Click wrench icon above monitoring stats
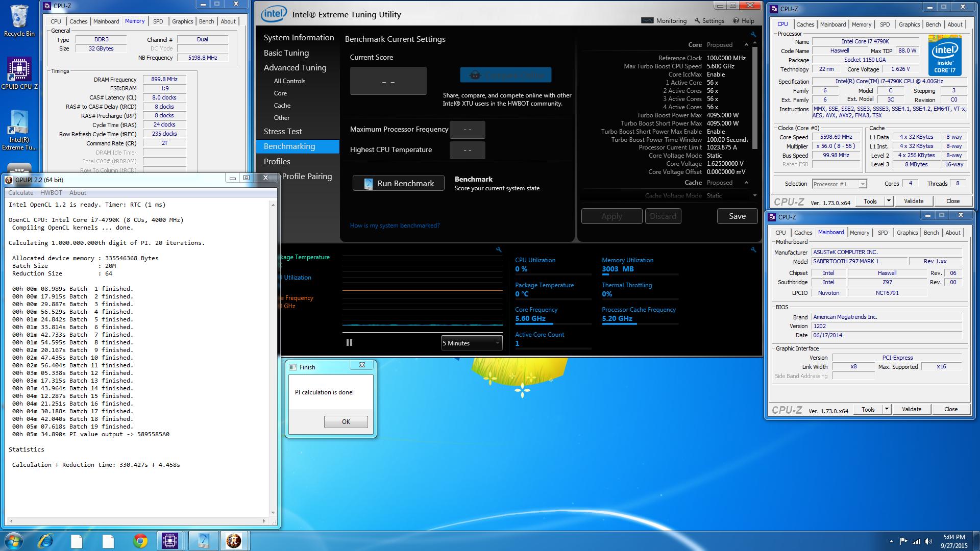 pos(753,249)
